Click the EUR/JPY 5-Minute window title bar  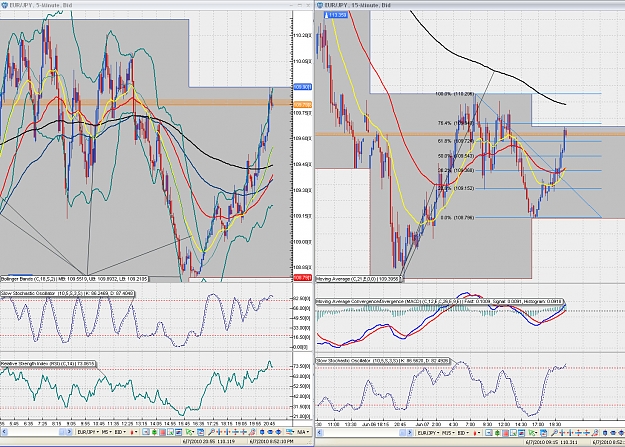coord(155,5)
